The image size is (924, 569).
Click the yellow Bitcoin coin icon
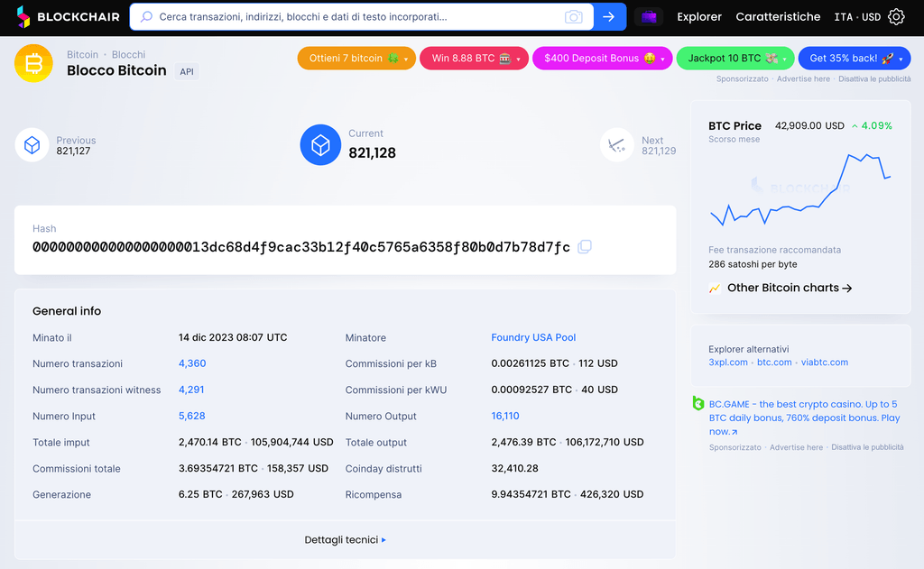[33, 63]
